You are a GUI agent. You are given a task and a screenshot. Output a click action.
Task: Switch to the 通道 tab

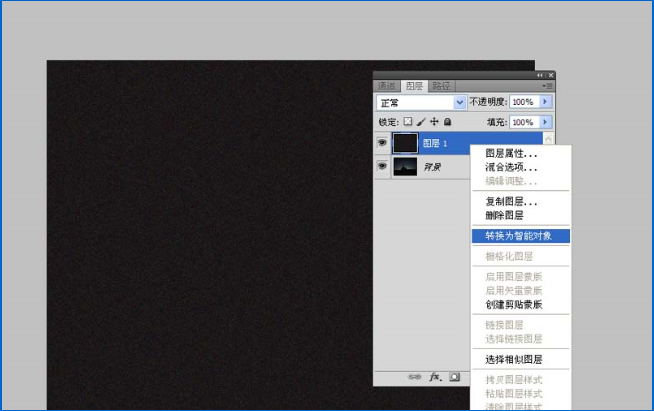coord(388,86)
